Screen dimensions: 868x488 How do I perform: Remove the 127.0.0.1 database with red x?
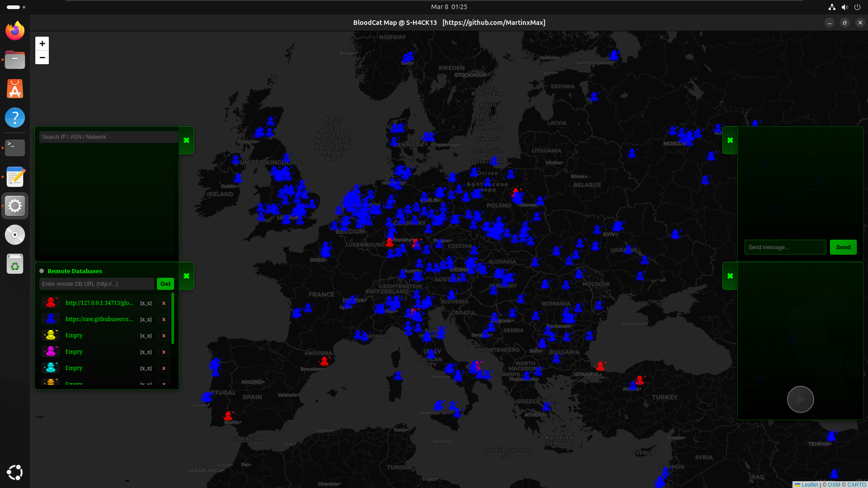(x=164, y=303)
